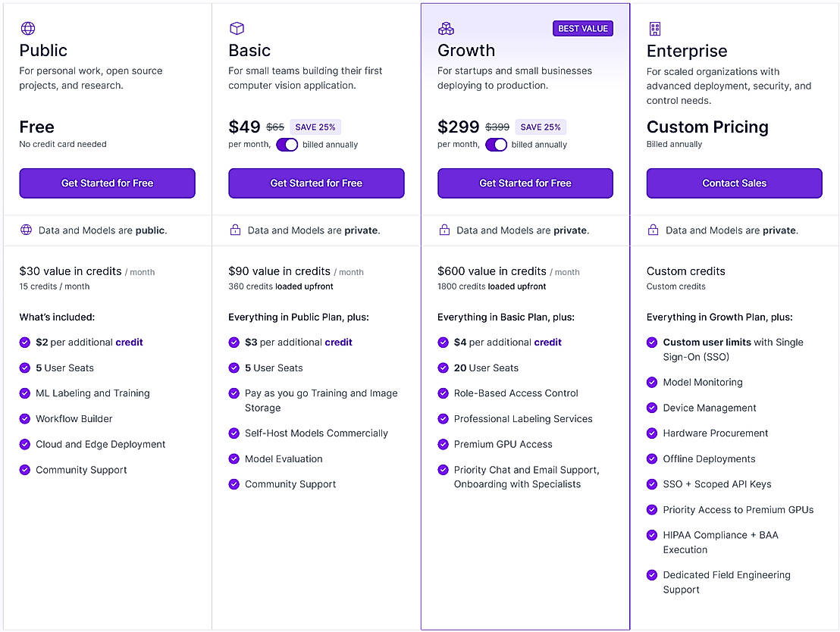Click the lock icon on Basic's private data row
Viewport: 840px width, 632px height.
coord(236,230)
